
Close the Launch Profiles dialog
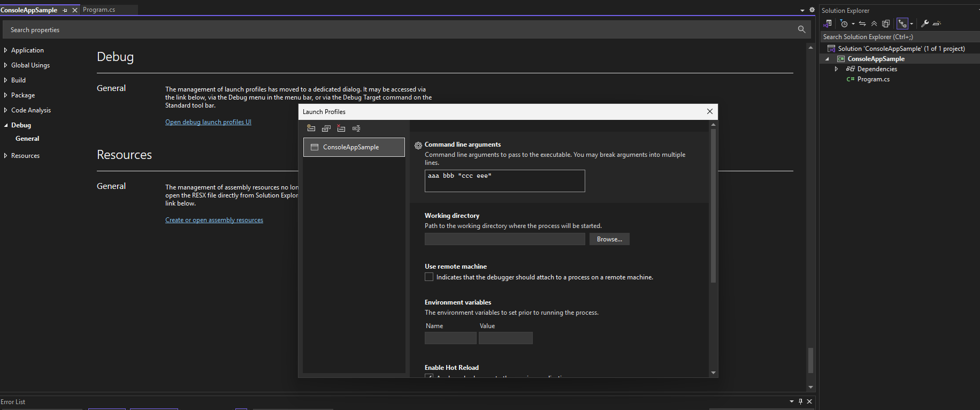click(710, 111)
